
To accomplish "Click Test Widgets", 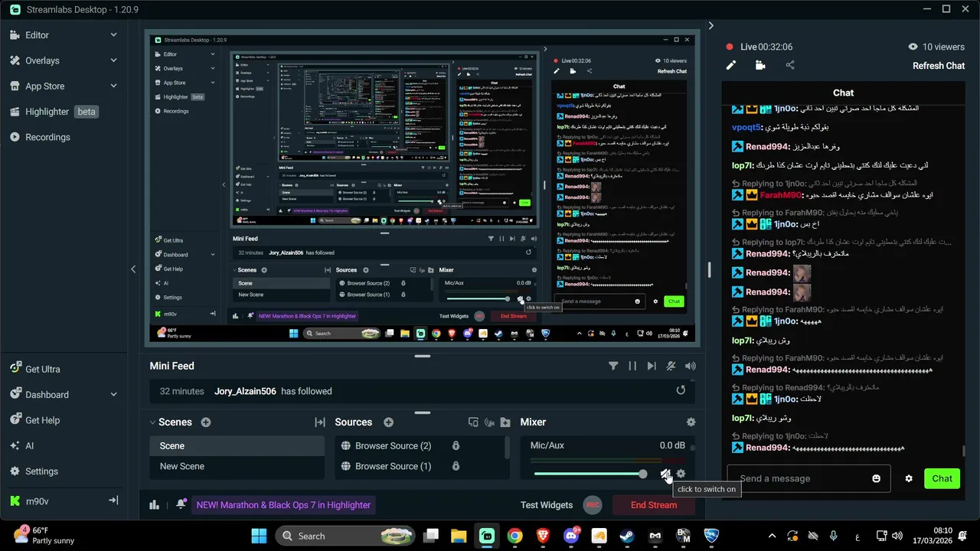I will [547, 505].
